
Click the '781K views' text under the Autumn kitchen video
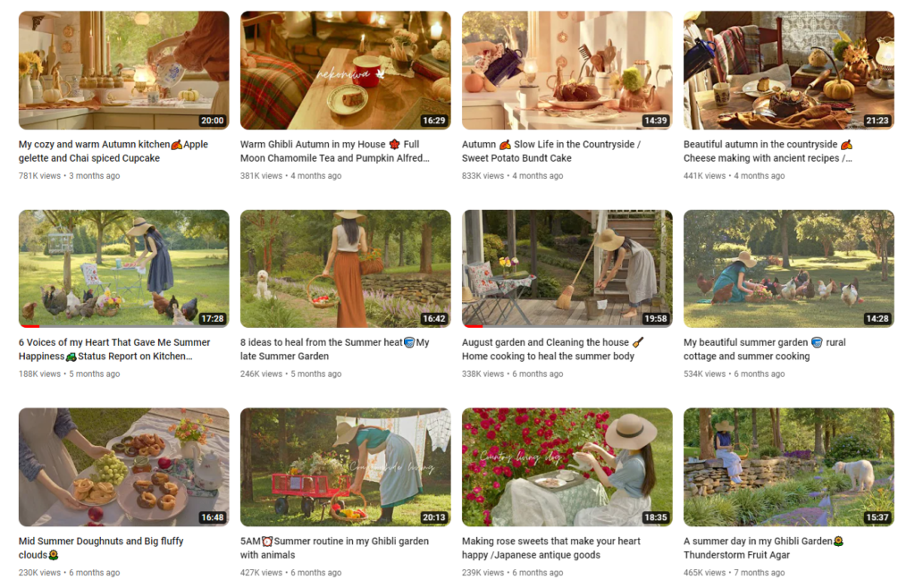click(41, 175)
